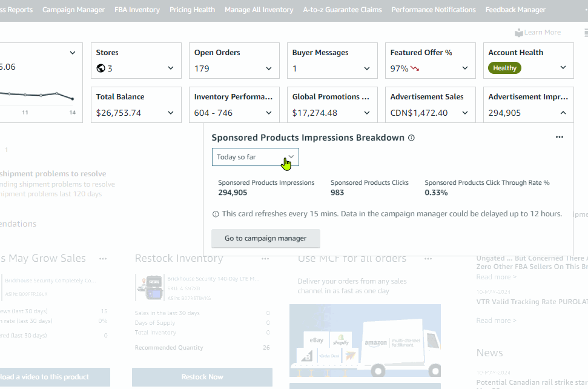Click the globe icon in Stores card
588x389 pixels.
(x=101, y=68)
